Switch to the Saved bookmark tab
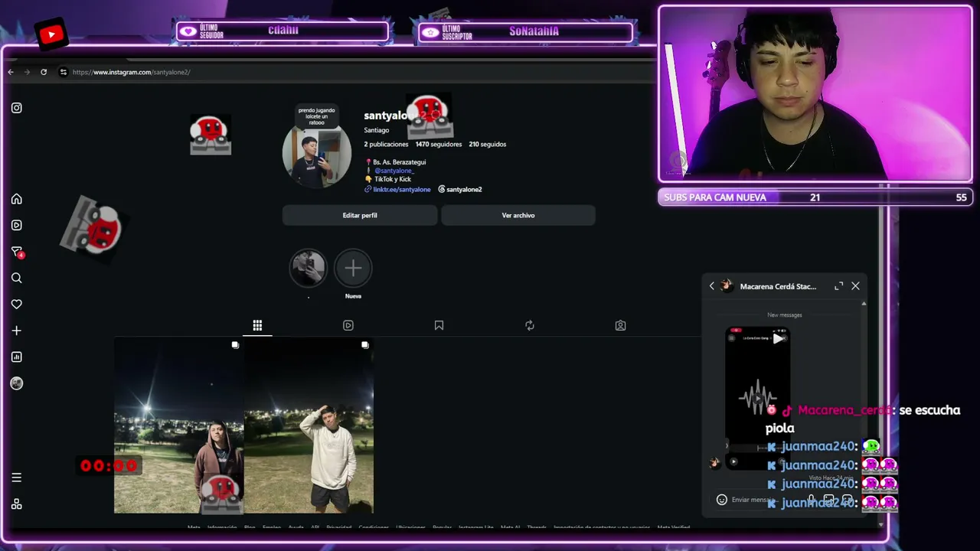Viewport: 980px width, 551px height. 439,325
